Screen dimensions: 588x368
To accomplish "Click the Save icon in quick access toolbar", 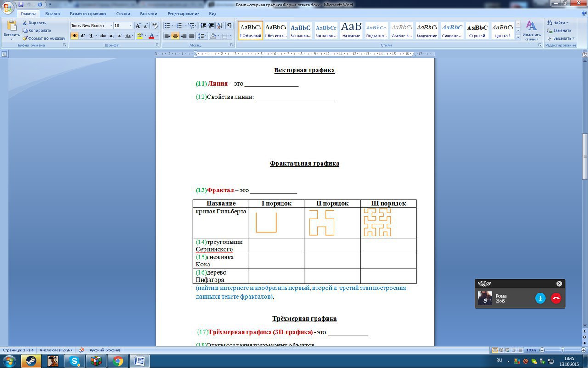I will coord(21,5).
